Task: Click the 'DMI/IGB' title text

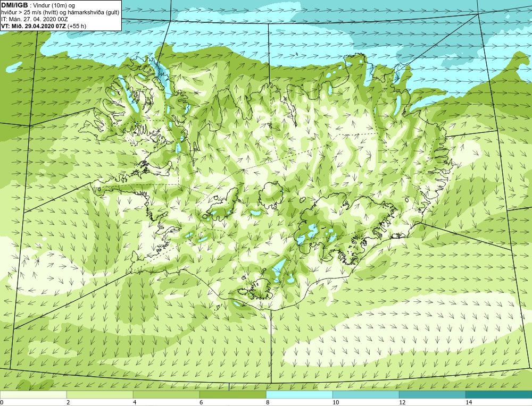Action: (14, 5)
